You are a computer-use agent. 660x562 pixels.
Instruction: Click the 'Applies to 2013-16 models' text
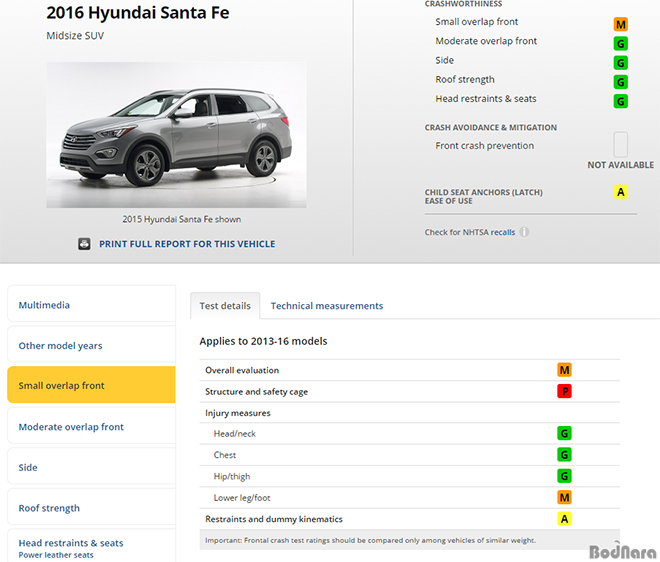[263, 341]
